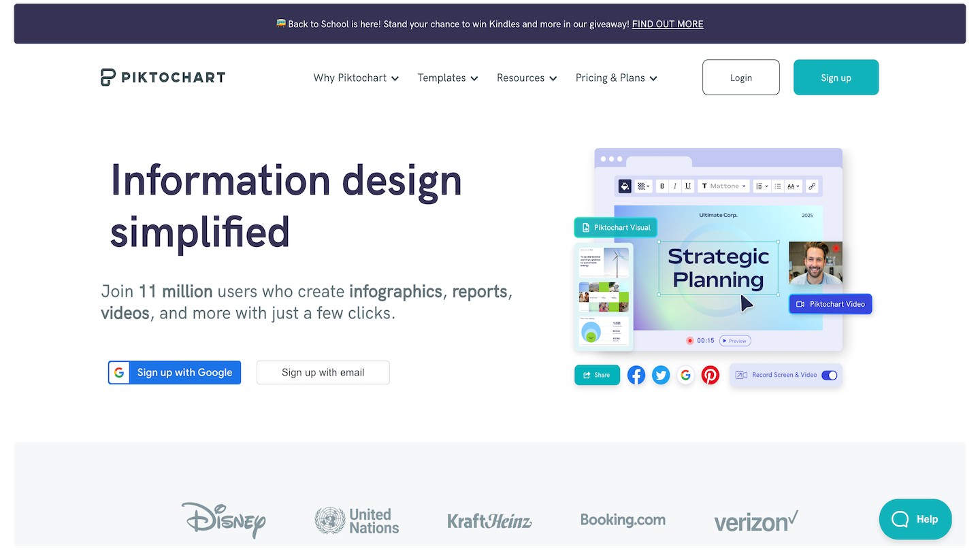Click the bulleted list icon in editor toolbar
The width and height of the screenshot is (980, 551).
coord(778,186)
